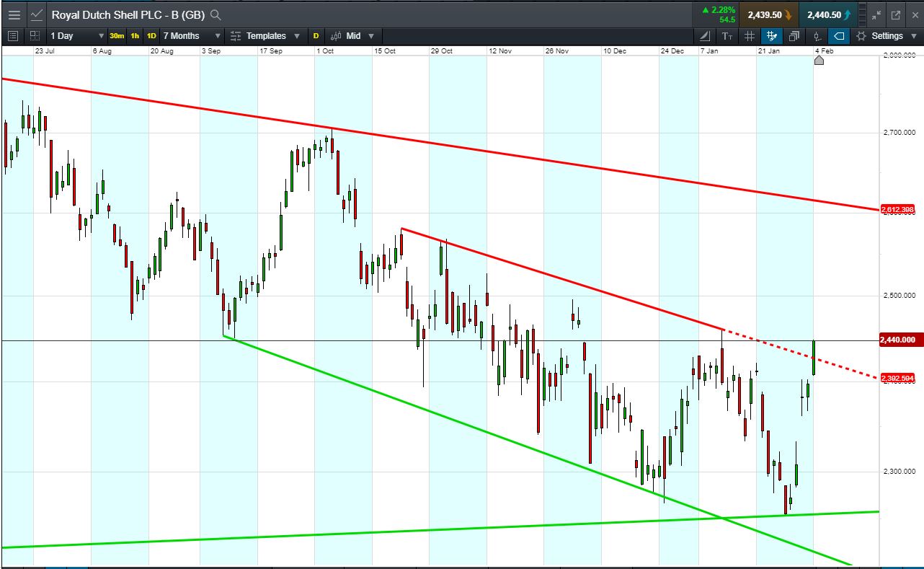Open the hamburger main menu
Viewport: 924px width, 569px height.
coord(14,14)
